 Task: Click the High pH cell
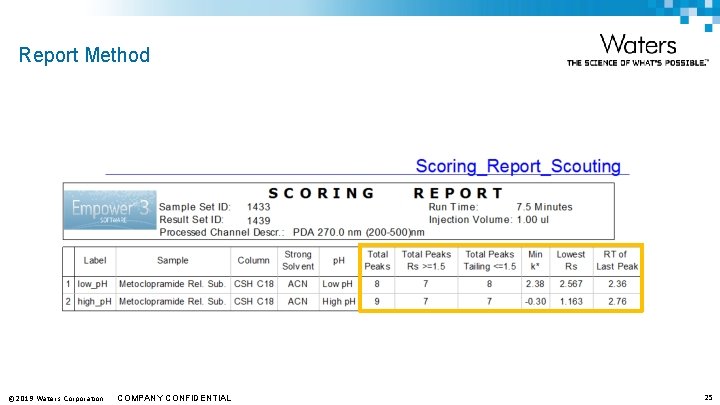339,302
